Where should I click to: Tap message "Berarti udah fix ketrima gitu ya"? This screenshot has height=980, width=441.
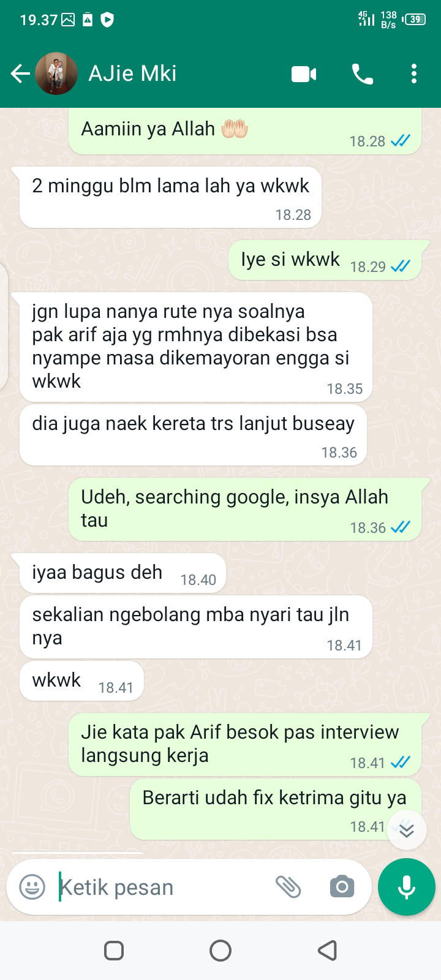(x=276, y=810)
